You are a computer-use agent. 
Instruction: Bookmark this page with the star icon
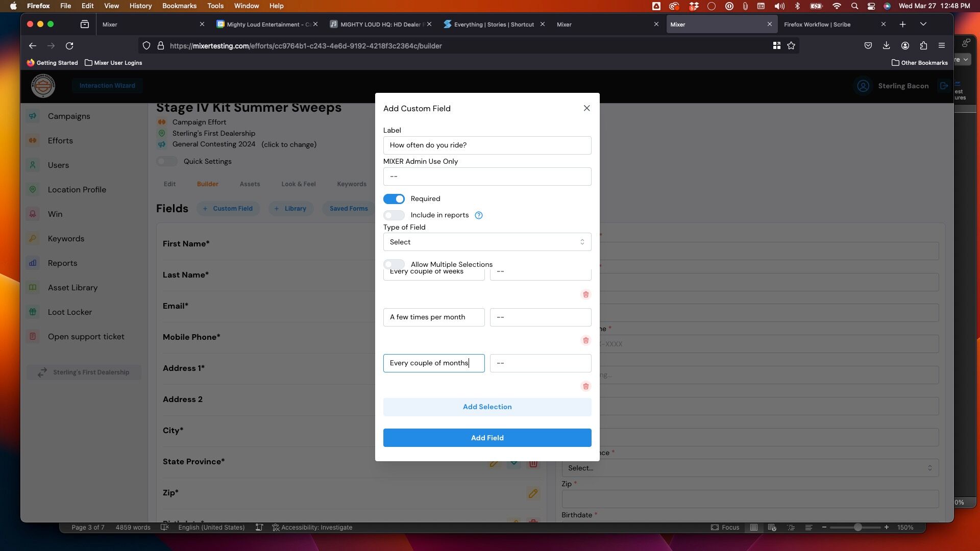[x=791, y=46]
